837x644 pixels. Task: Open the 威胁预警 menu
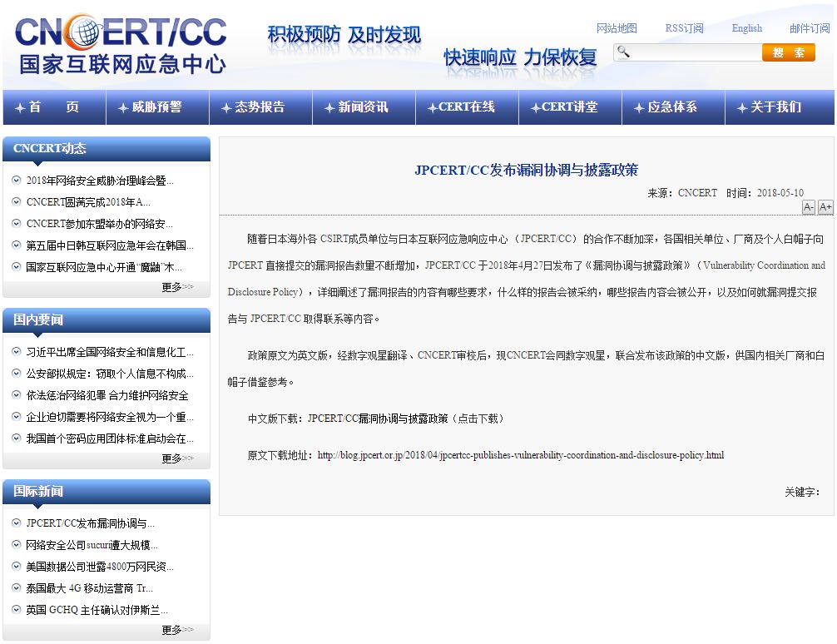click(157, 107)
